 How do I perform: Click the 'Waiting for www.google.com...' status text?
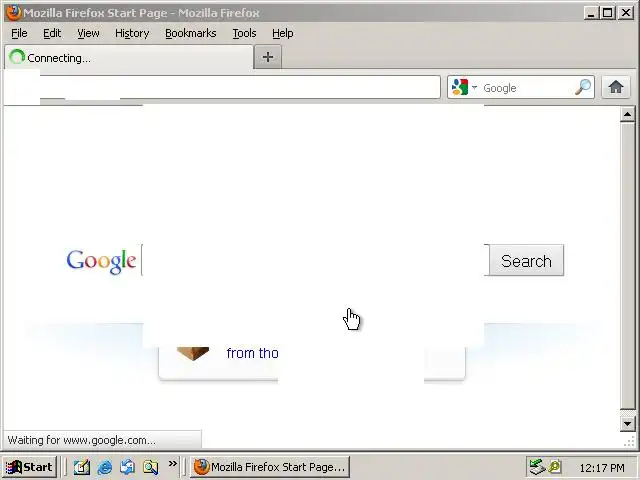click(x=81, y=440)
